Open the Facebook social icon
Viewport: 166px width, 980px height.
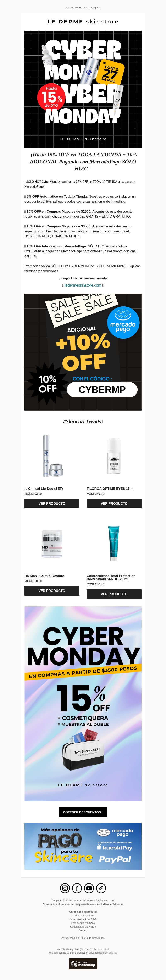[x=77, y=888]
